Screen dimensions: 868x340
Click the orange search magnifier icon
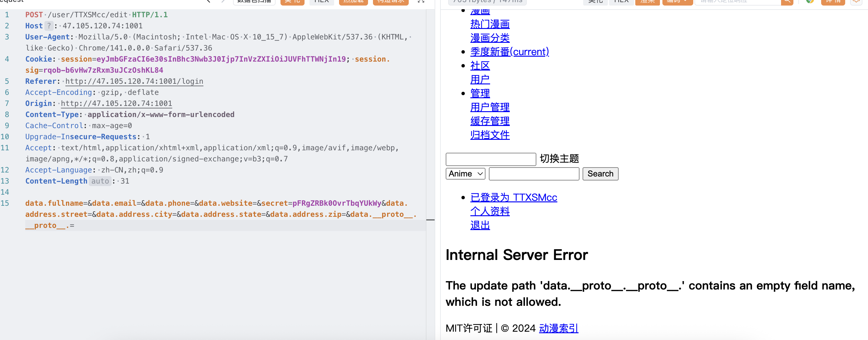(787, 2)
